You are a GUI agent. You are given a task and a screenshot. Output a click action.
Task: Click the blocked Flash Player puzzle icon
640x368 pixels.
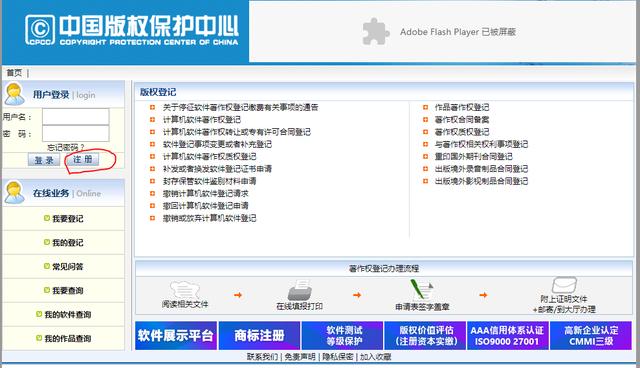click(376, 31)
